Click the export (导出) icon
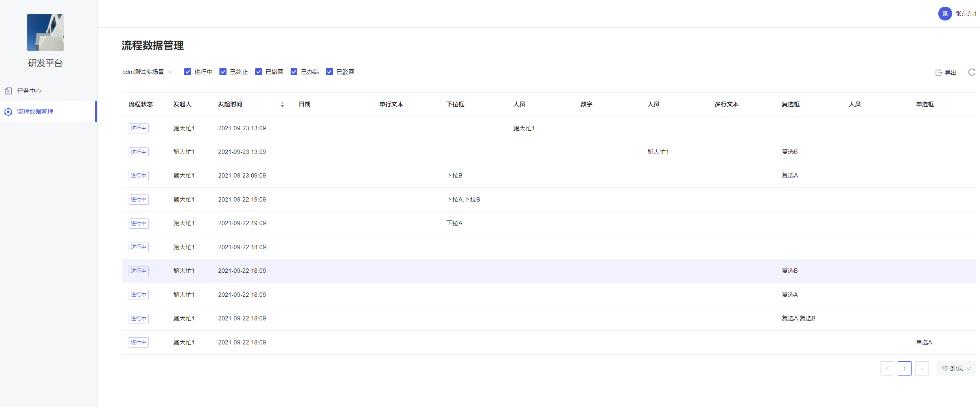Viewport: 980px width, 407px height. pos(939,72)
